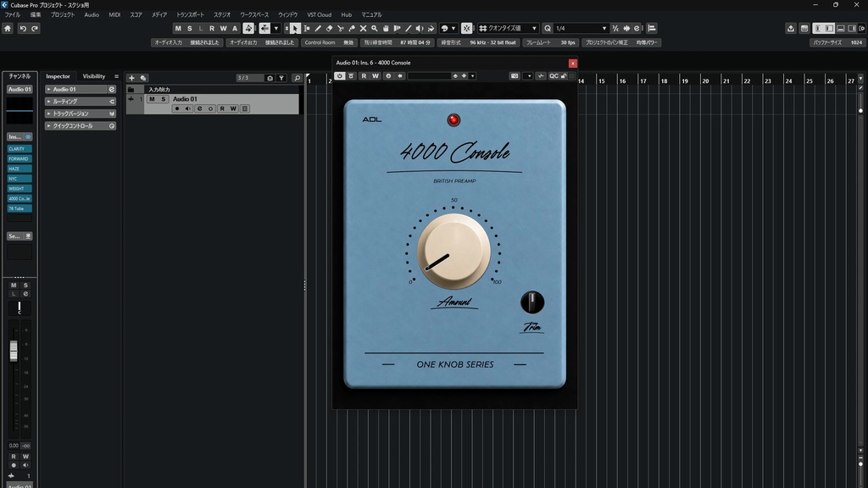Toggle plugin bypass button in plugin window

pos(351,75)
